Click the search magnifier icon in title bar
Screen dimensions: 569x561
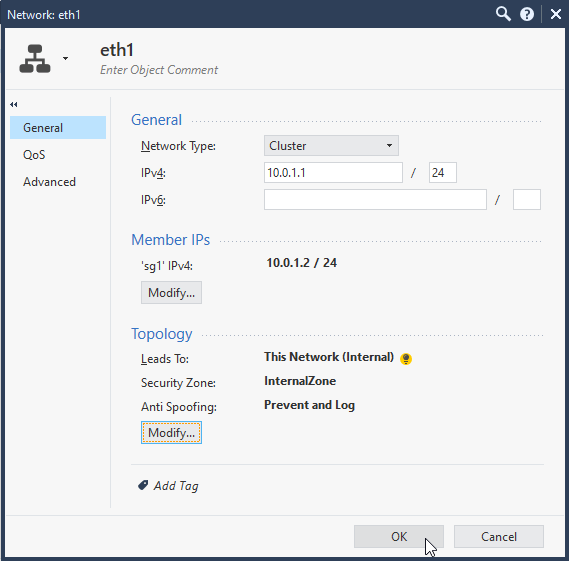[x=503, y=14]
